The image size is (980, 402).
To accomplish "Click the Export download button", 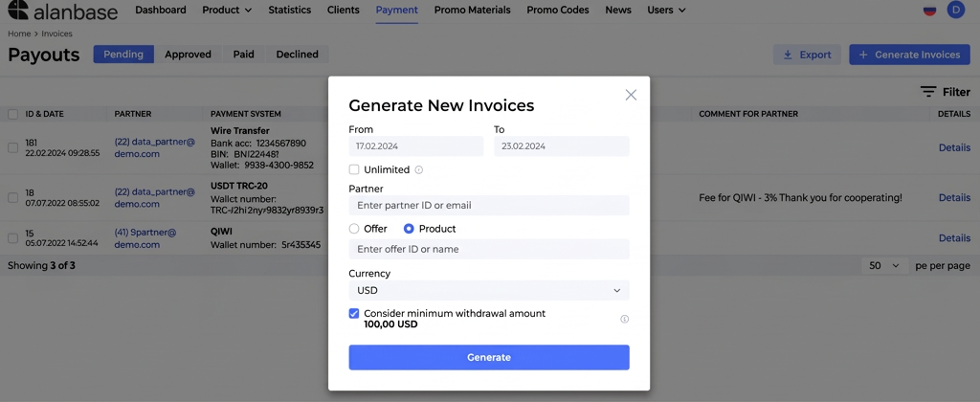I will click(807, 55).
